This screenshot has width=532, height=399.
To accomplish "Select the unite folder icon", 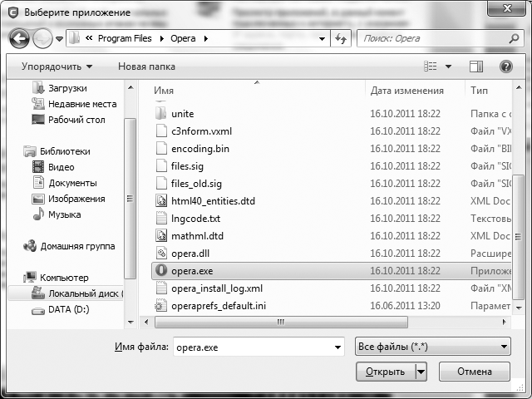I will coord(161,113).
